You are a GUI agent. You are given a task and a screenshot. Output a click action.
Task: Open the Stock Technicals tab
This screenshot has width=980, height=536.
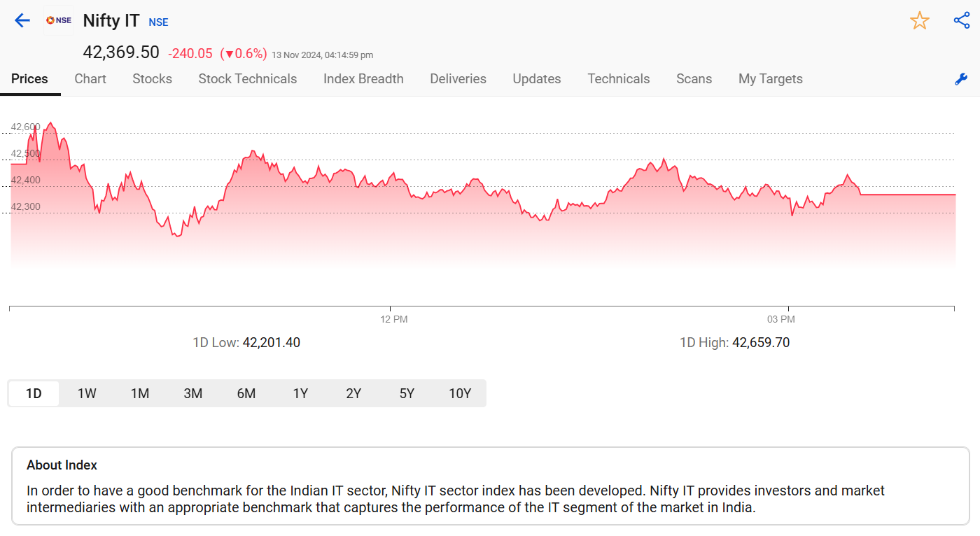[248, 79]
